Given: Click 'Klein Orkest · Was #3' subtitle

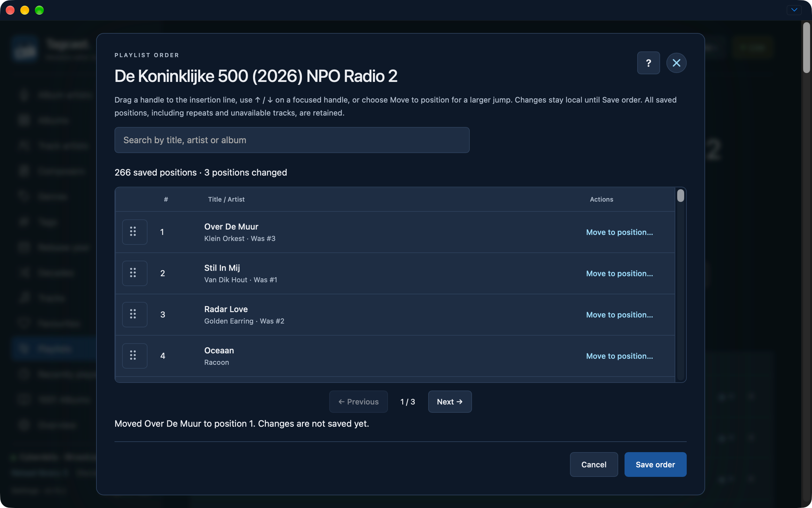Looking at the screenshot, I should pos(239,238).
